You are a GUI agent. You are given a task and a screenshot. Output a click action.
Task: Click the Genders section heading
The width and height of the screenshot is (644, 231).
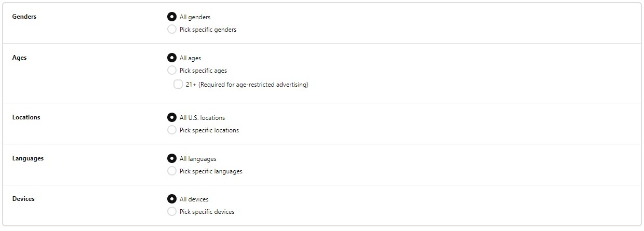click(x=24, y=17)
